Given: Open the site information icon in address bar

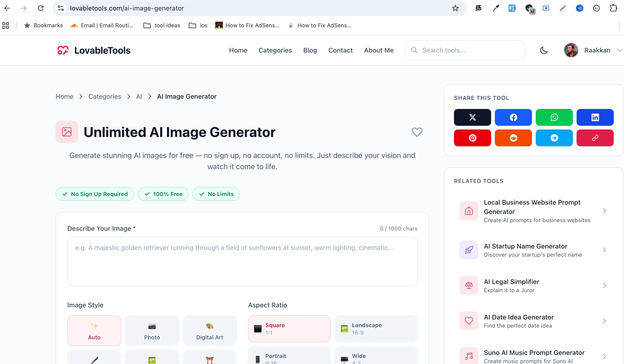Looking at the screenshot, I should point(61,8).
